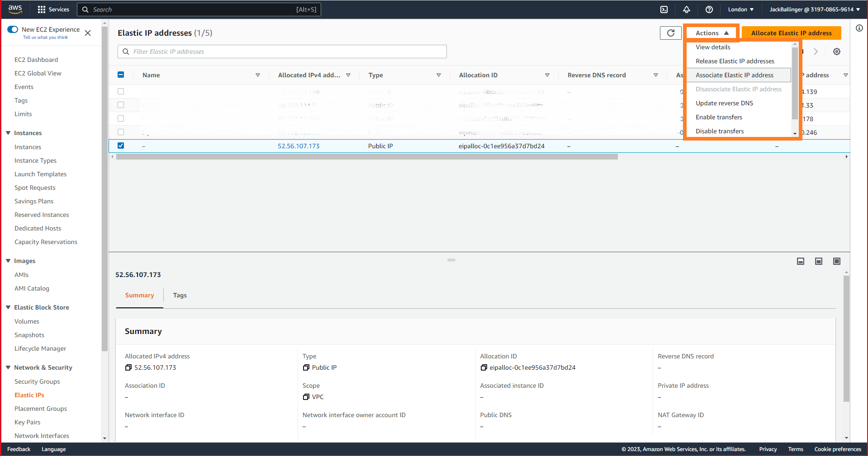The height and width of the screenshot is (456, 868).
Task: Choose Update reverse DNS
Action: [724, 103]
